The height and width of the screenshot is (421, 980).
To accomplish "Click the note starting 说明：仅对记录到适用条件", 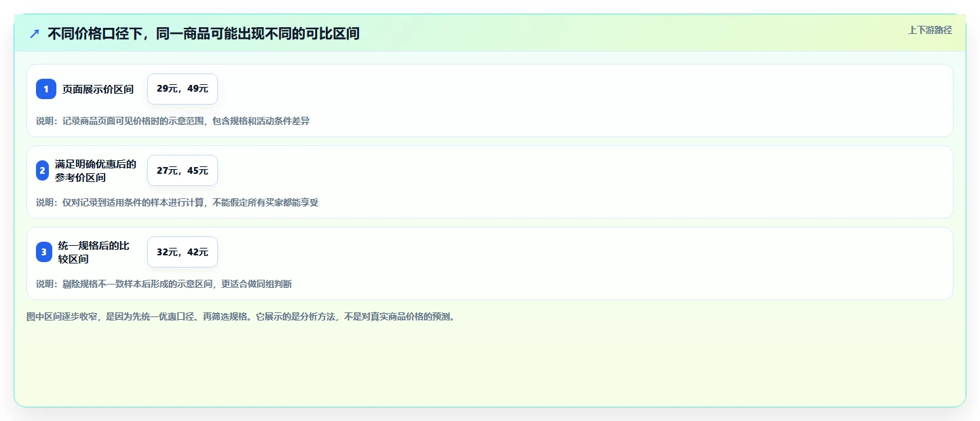I will 177,202.
